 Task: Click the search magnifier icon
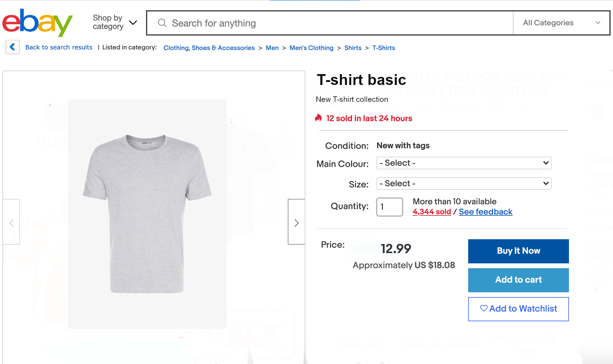[162, 23]
